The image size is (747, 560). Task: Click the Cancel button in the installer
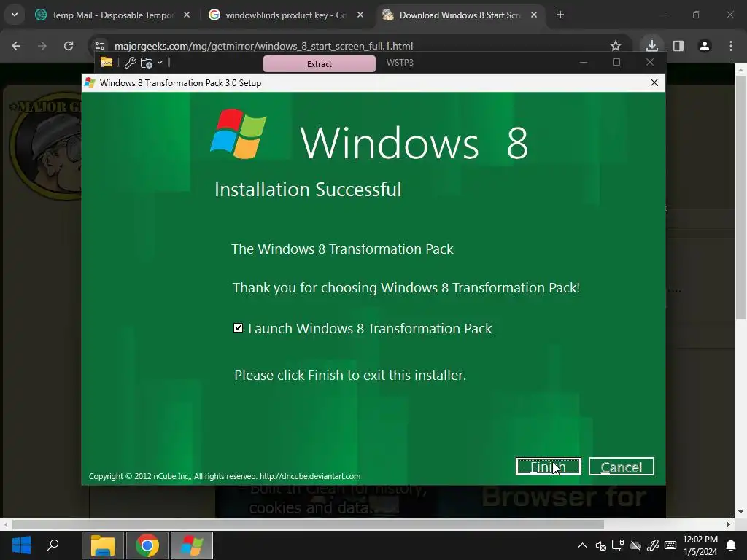[622, 467]
